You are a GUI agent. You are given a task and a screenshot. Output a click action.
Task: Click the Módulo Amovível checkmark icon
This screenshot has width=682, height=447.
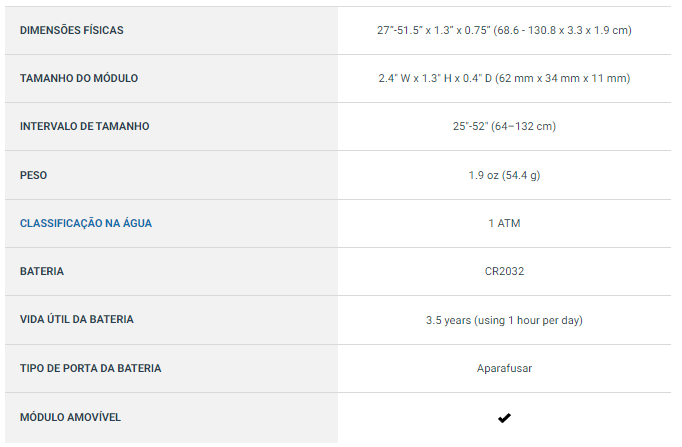(x=504, y=417)
